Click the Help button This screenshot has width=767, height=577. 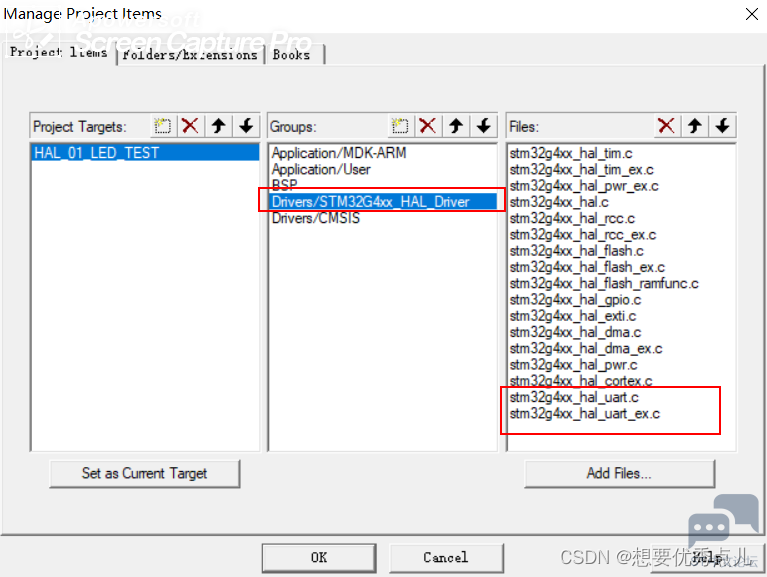click(x=707, y=557)
